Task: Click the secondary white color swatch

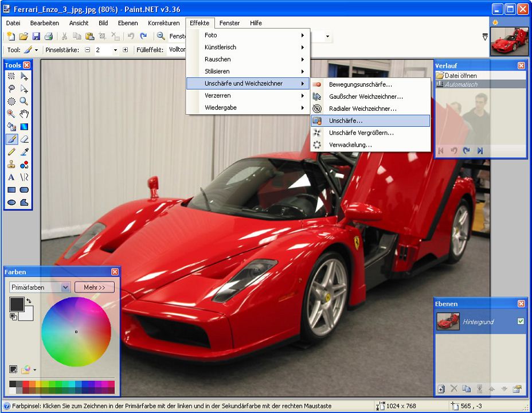Action: click(29, 315)
